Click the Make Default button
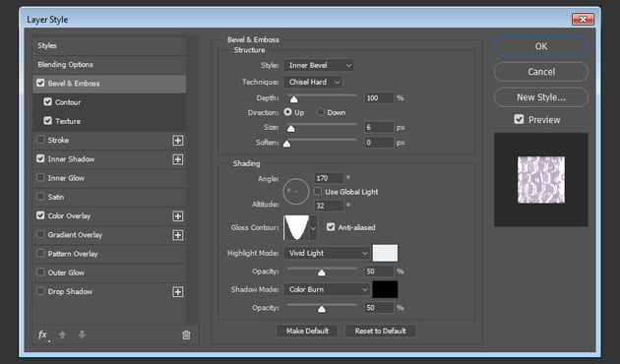Image resolution: width=620 pixels, height=364 pixels. coord(307,331)
